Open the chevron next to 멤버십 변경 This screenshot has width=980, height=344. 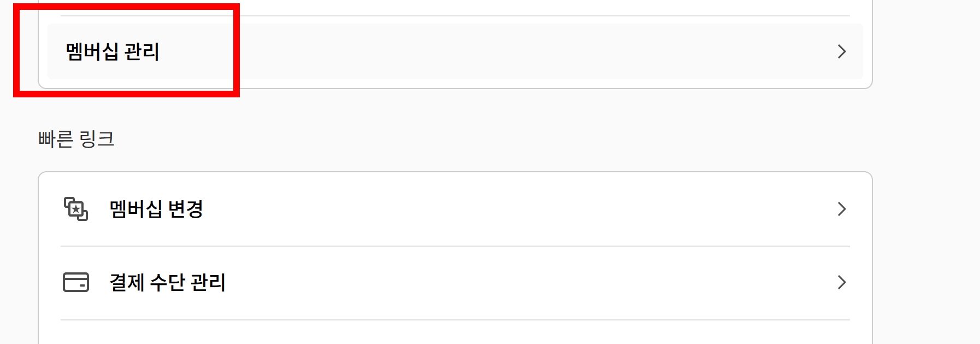tap(842, 209)
